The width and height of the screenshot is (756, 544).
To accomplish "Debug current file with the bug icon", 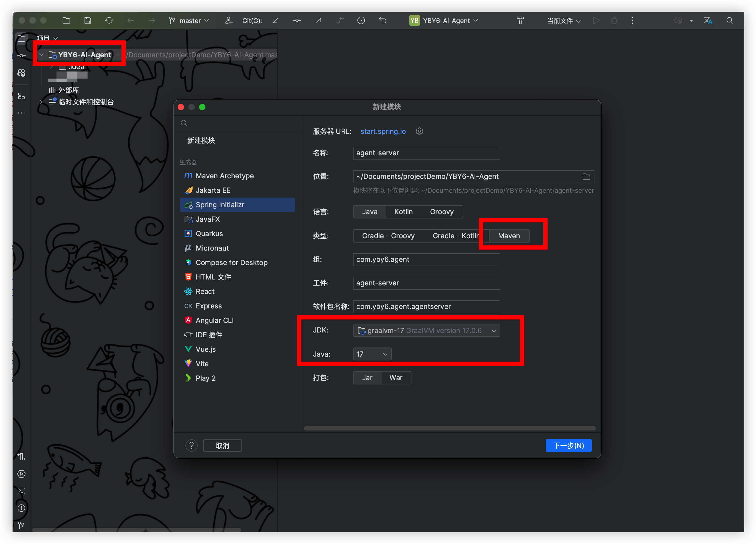I will (614, 20).
